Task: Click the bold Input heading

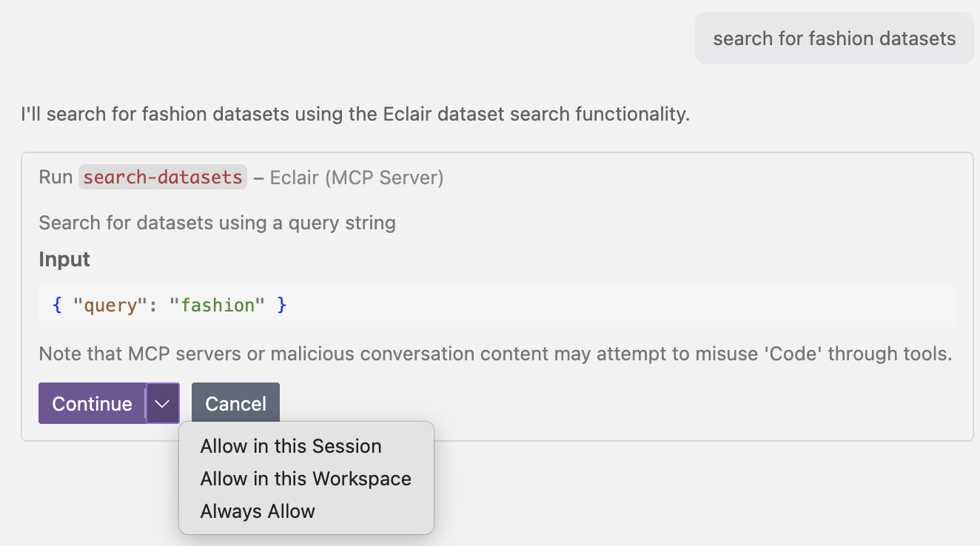Action: point(64,260)
